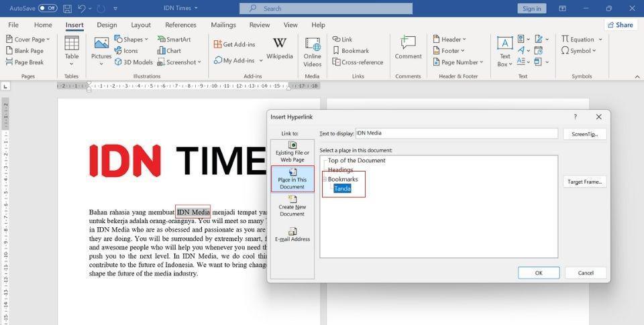The width and height of the screenshot is (644, 325).
Task: Click the Undo icon
Action: pyautogui.click(x=81, y=8)
